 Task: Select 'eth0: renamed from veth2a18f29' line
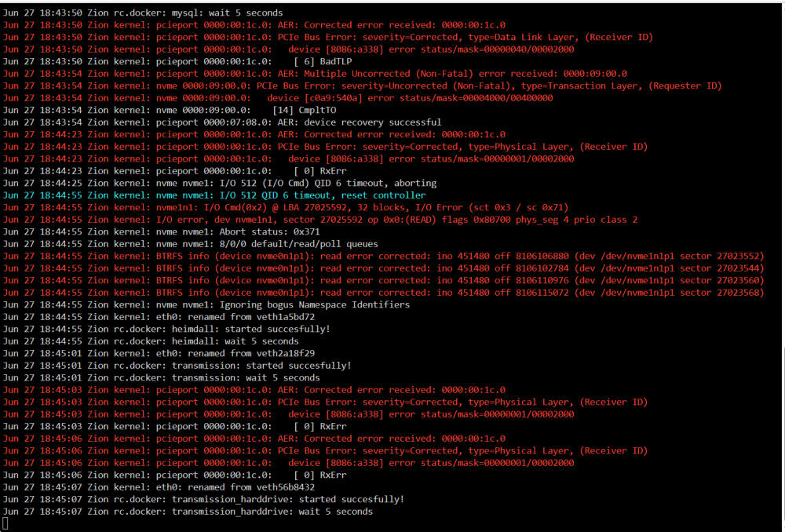click(159, 353)
